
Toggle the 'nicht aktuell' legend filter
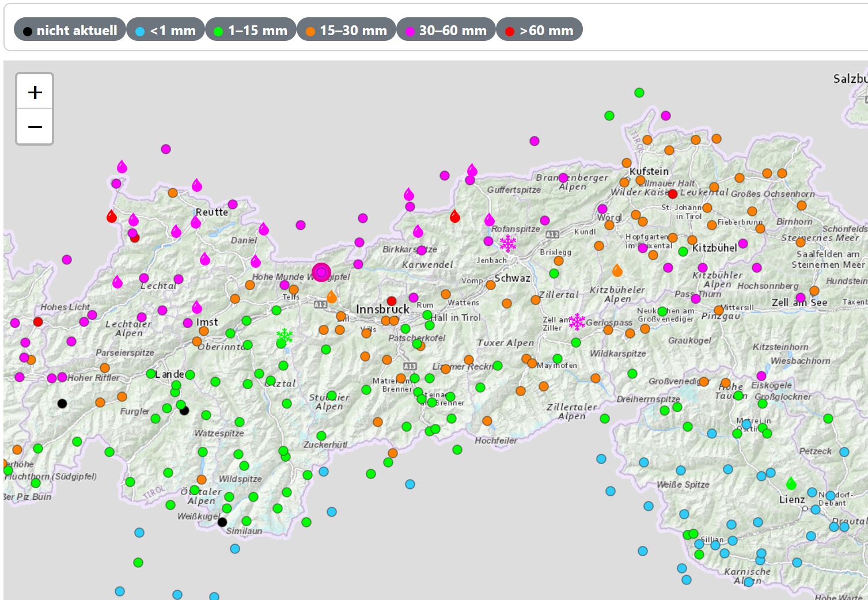tap(70, 31)
